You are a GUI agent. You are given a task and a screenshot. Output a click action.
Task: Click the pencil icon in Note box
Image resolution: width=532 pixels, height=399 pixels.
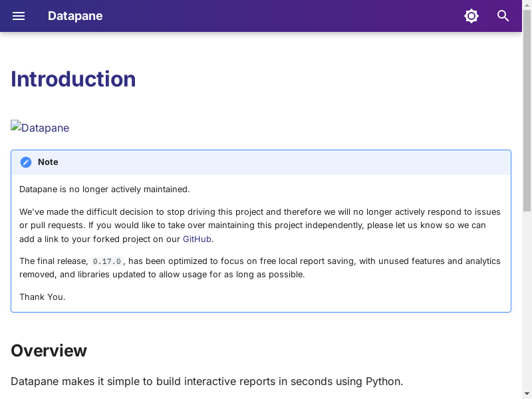coord(26,162)
